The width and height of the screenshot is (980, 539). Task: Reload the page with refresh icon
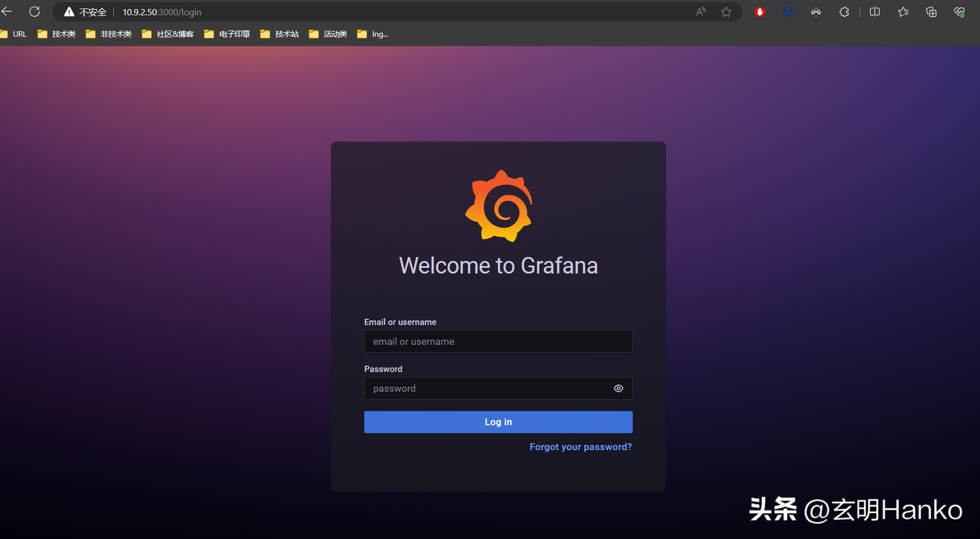pyautogui.click(x=35, y=12)
